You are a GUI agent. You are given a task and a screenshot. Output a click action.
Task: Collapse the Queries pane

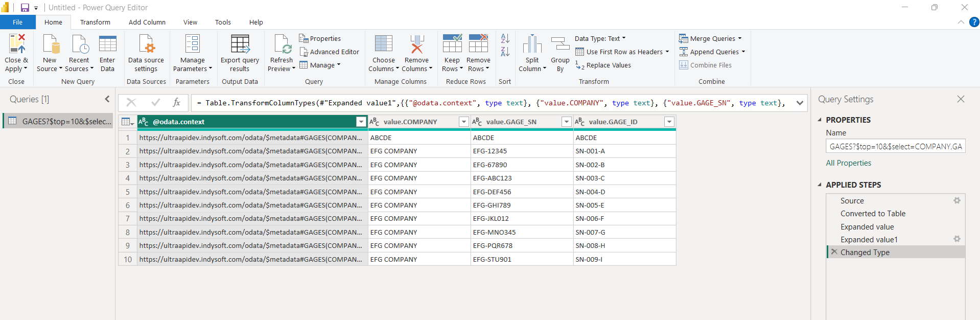tap(107, 99)
